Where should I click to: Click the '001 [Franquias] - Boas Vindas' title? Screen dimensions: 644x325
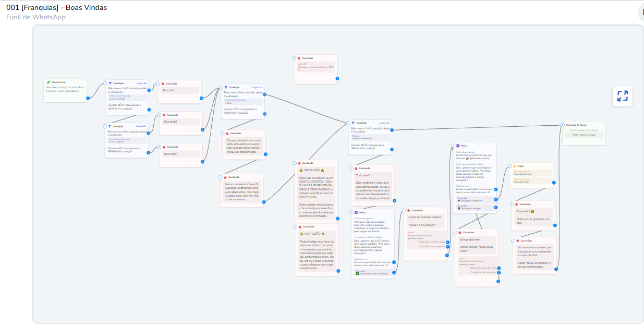tap(56, 7)
